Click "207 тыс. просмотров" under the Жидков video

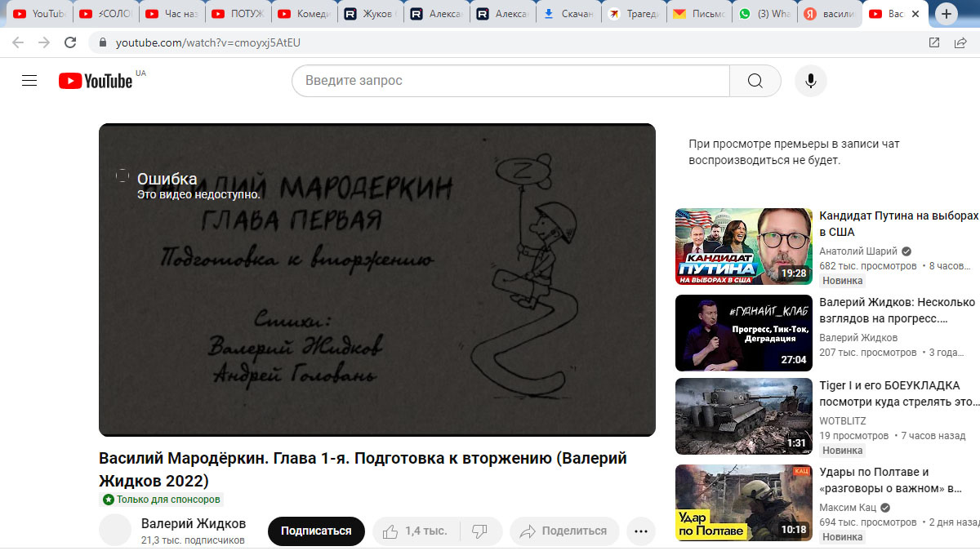868,353
